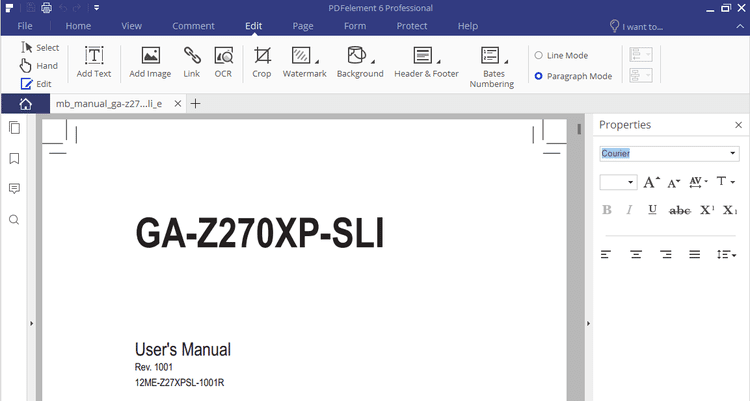Close the Properties panel
The height and width of the screenshot is (401, 750).
tap(738, 125)
